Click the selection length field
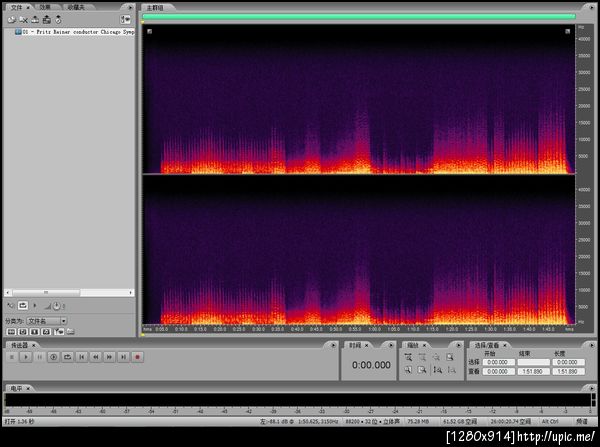Screen dimensions: 600x447 568,362
